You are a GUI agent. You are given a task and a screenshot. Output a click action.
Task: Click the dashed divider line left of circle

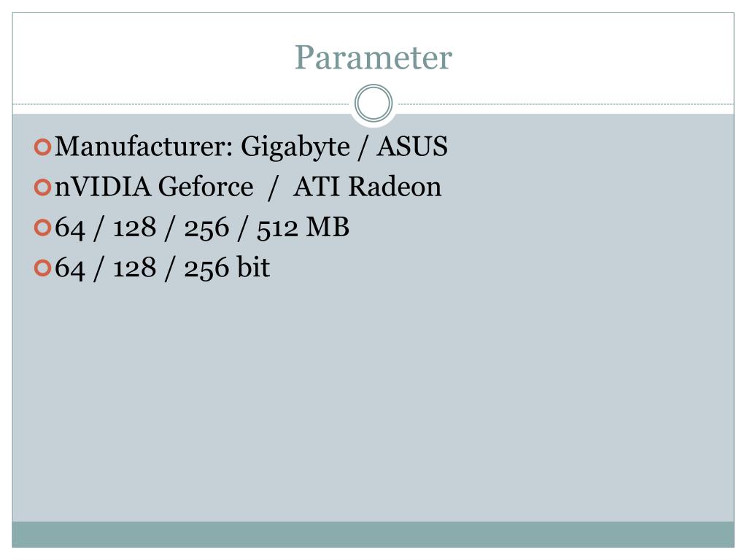181,104
